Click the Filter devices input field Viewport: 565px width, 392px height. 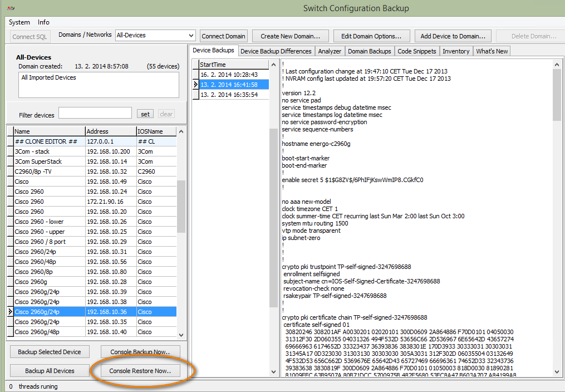click(95, 113)
